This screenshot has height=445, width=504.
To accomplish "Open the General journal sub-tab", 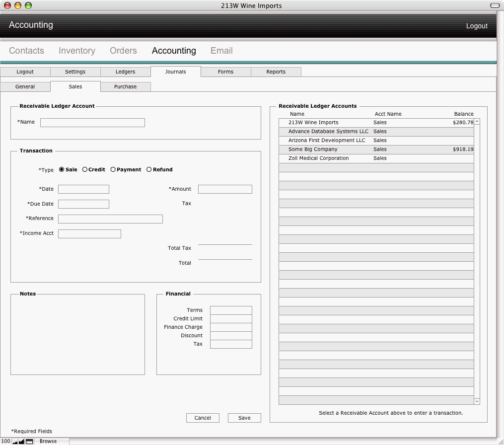I will click(25, 86).
